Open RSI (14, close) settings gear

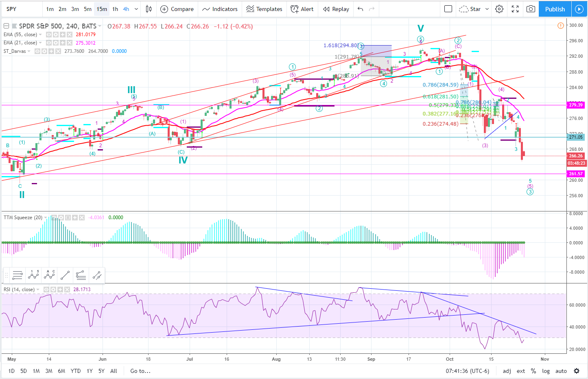pos(53,290)
